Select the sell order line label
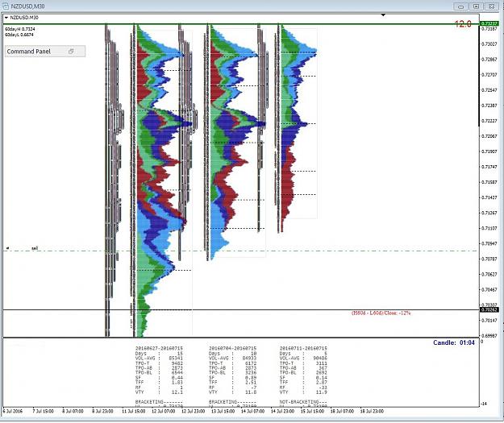 [x=35, y=248]
